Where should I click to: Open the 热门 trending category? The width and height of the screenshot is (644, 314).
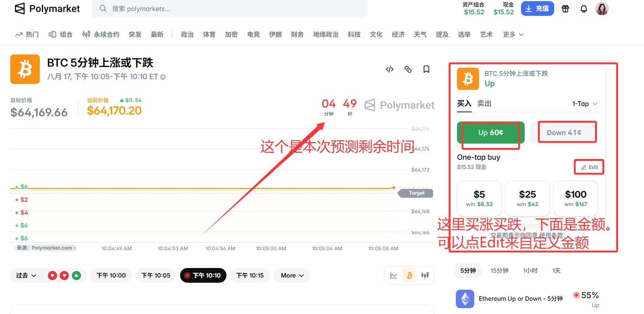pyautogui.click(x=27, y=35)
